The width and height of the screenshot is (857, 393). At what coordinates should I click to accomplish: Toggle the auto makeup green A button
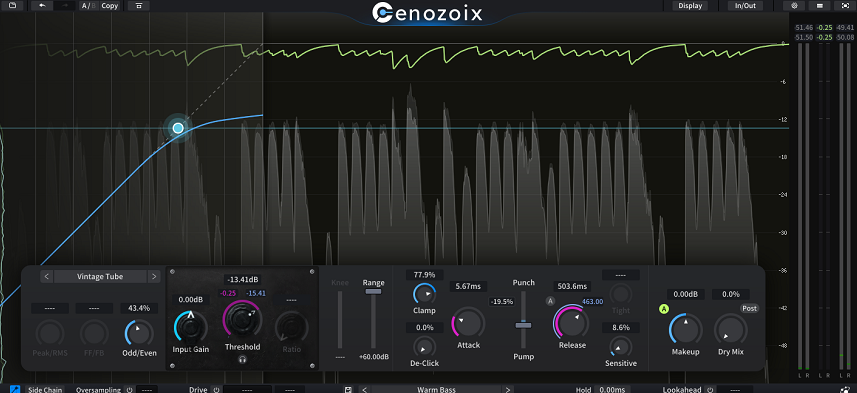tap(664, 309)
